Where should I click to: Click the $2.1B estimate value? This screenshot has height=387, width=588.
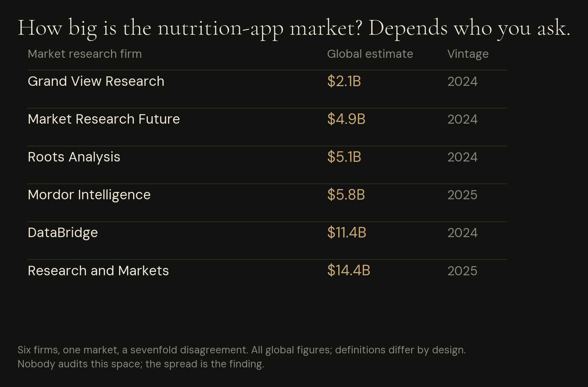pos(344,81)
